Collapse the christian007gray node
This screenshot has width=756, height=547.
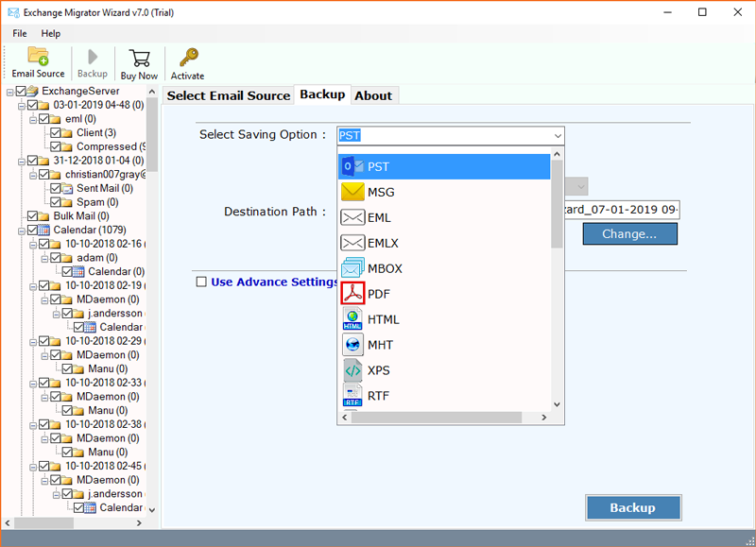click(33, 175)
